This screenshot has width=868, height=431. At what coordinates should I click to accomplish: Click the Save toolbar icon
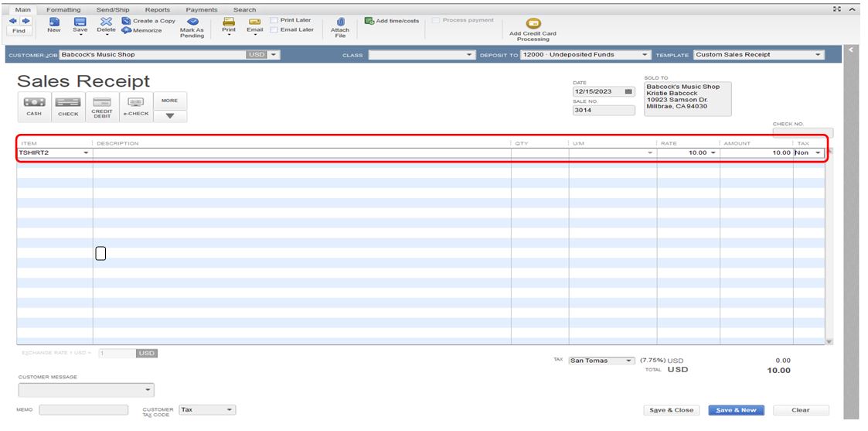pos(80,22)
